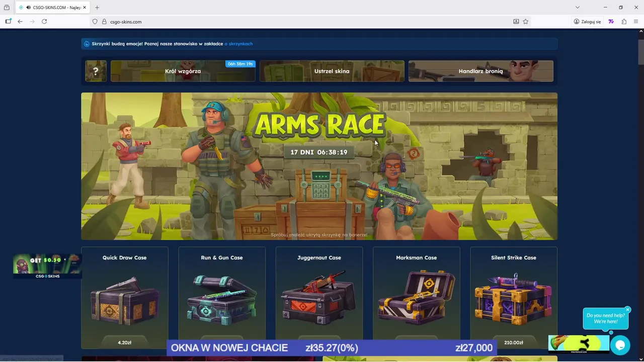Screen dimensions: 644x362
Task: Open the Extensions puzzle icon
Action: [x=624, y=22]
